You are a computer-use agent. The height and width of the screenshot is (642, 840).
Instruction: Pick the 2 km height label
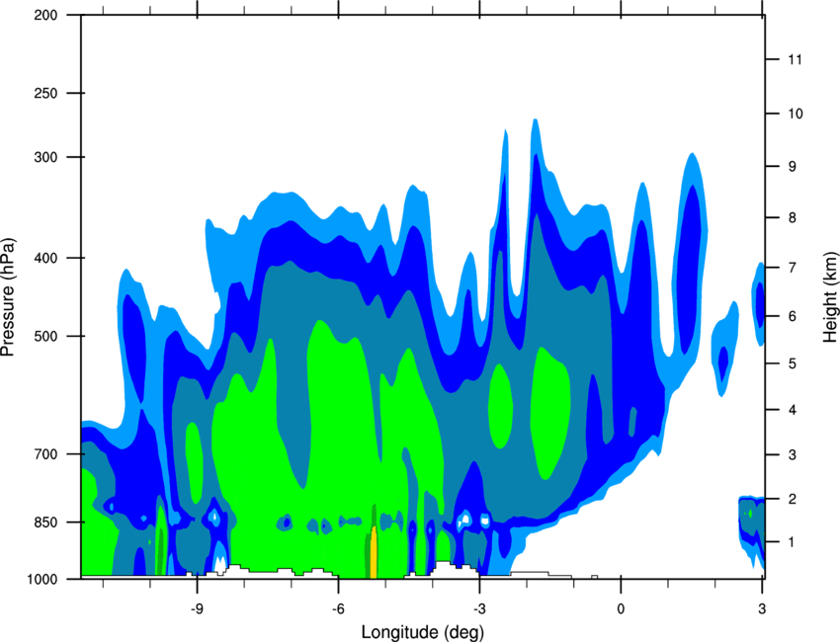pos(793,499)
